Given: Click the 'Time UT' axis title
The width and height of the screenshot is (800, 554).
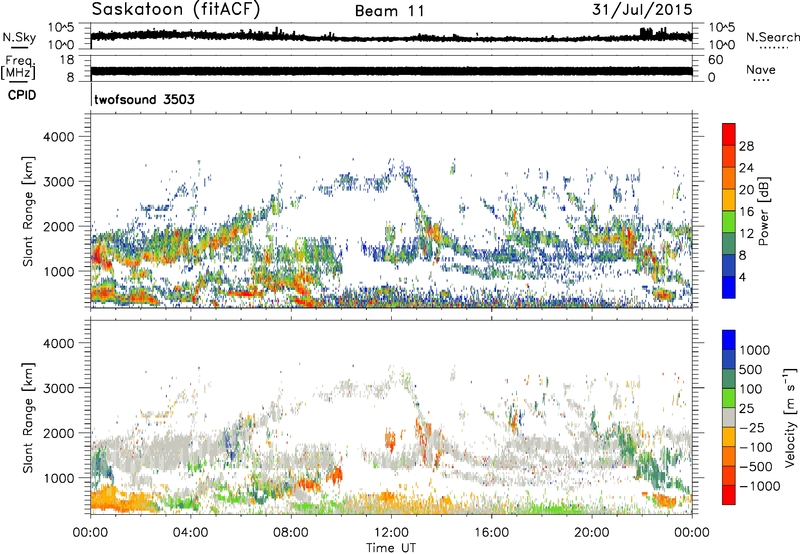Looking at the screenshot, I should coord(391,548).
